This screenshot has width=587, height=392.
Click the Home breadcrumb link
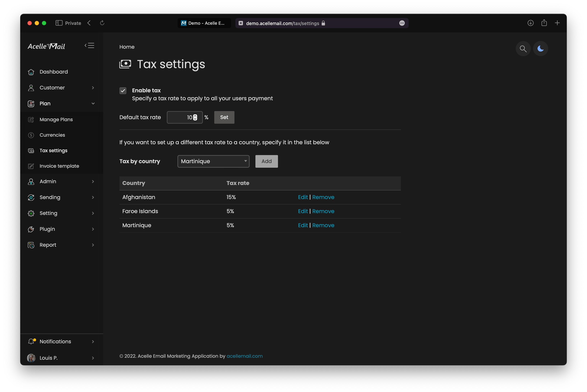(x=127, y=47)
